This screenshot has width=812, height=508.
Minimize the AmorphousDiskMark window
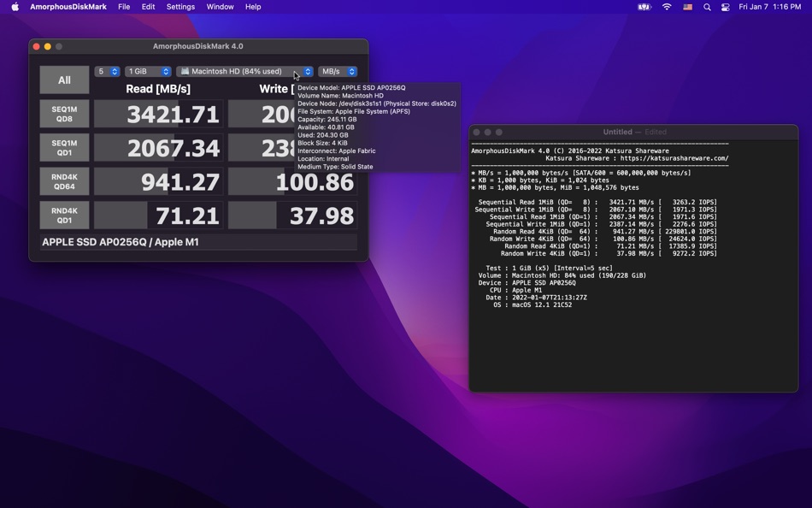[48, 47]
